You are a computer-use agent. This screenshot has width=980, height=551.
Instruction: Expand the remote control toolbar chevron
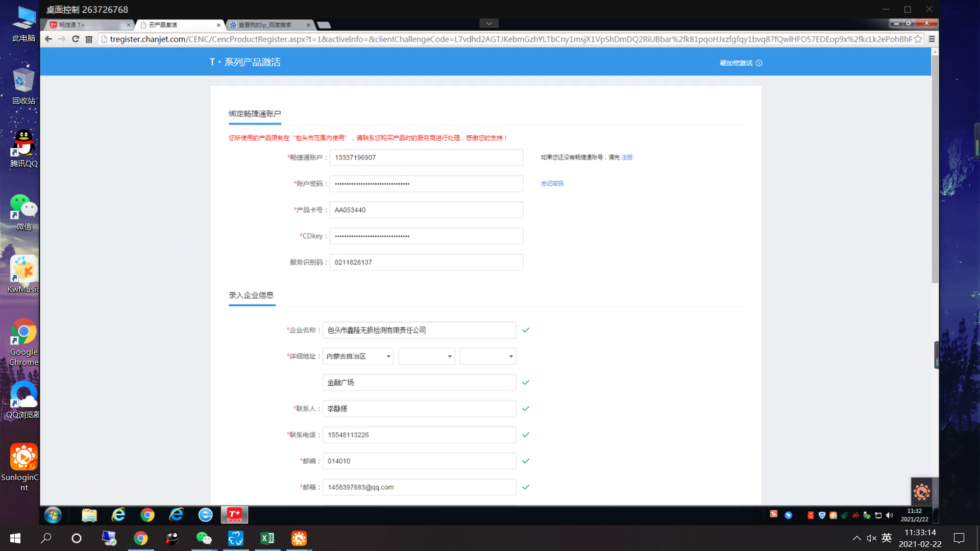(x=489, y=23)
